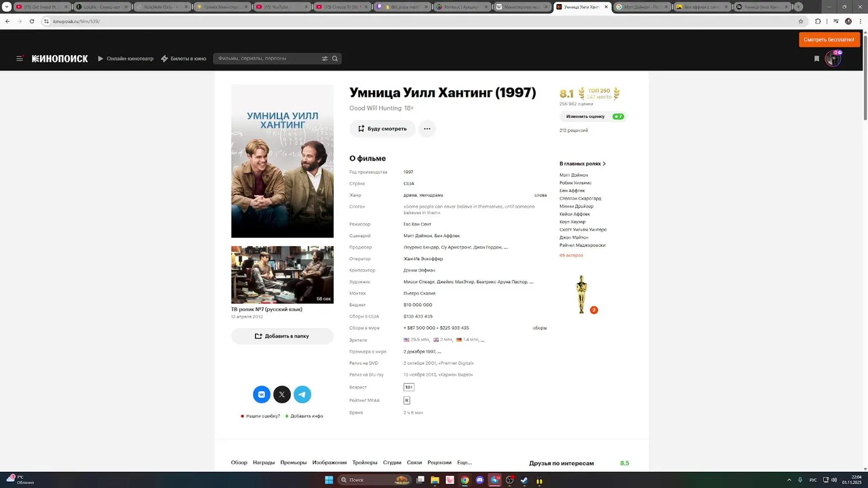Screen dimensions: 868x488
Task: Open composer Дэнни Эльфман link
Action: pos(419,270)
